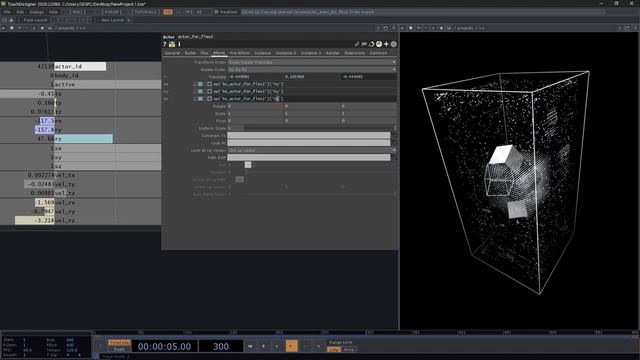Click the Constrain To field
Screen dimensions: 640x360
pos(309,136)
